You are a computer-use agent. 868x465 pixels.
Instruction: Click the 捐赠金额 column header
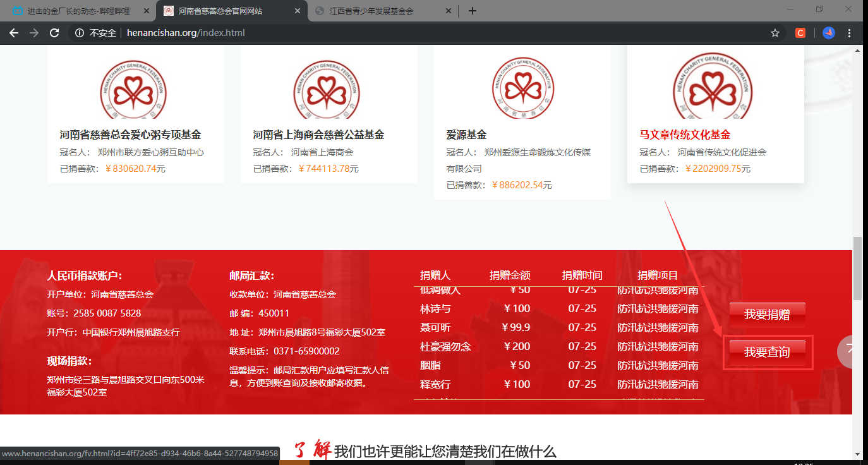coord(510,275)
